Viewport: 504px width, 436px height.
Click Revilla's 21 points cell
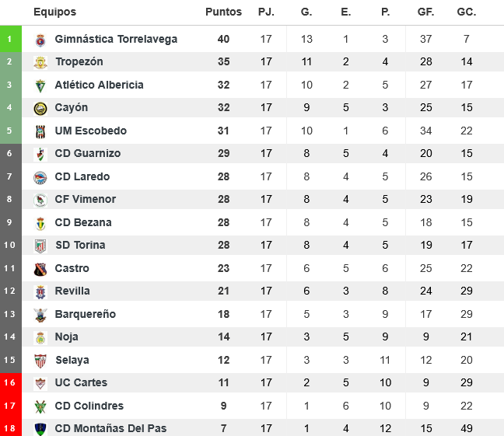click(223, 291)
